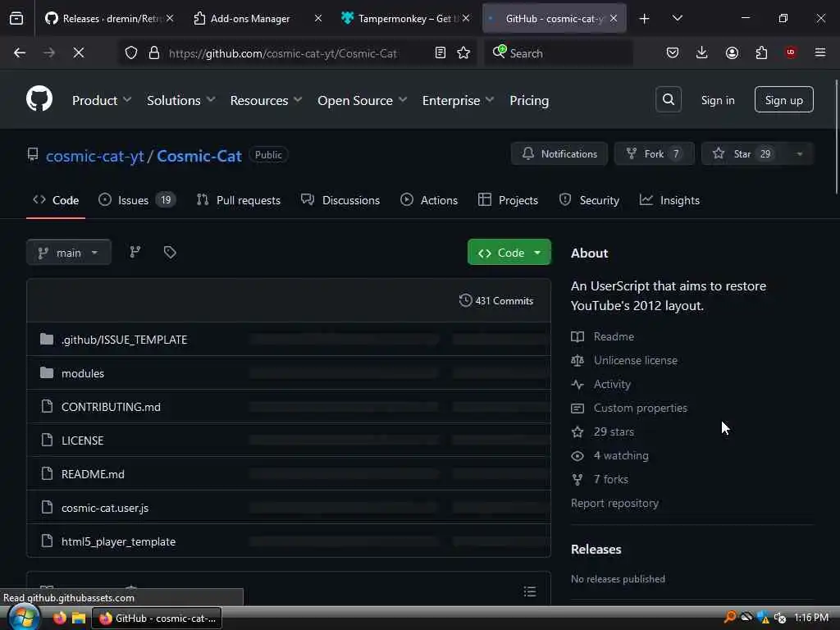Open Firefox hamburger application menu

pyautogui.click(x=820, y=52)
